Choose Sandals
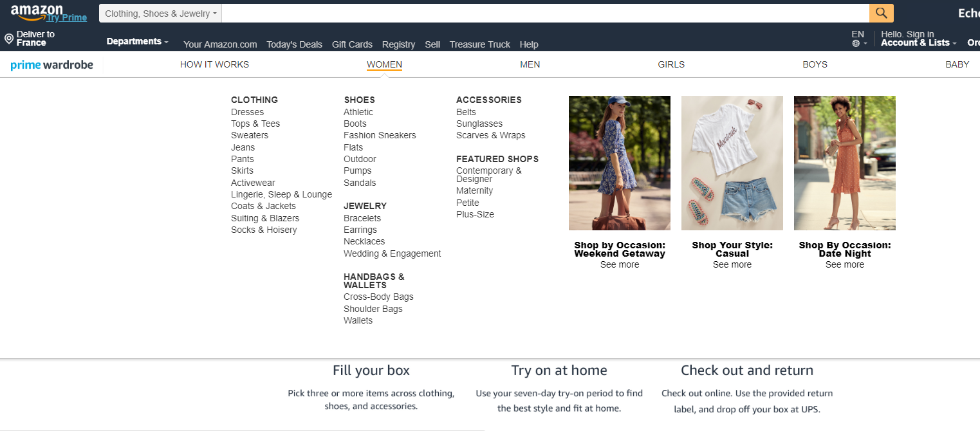Screen dimensions: 980x431 coord(360,183)
